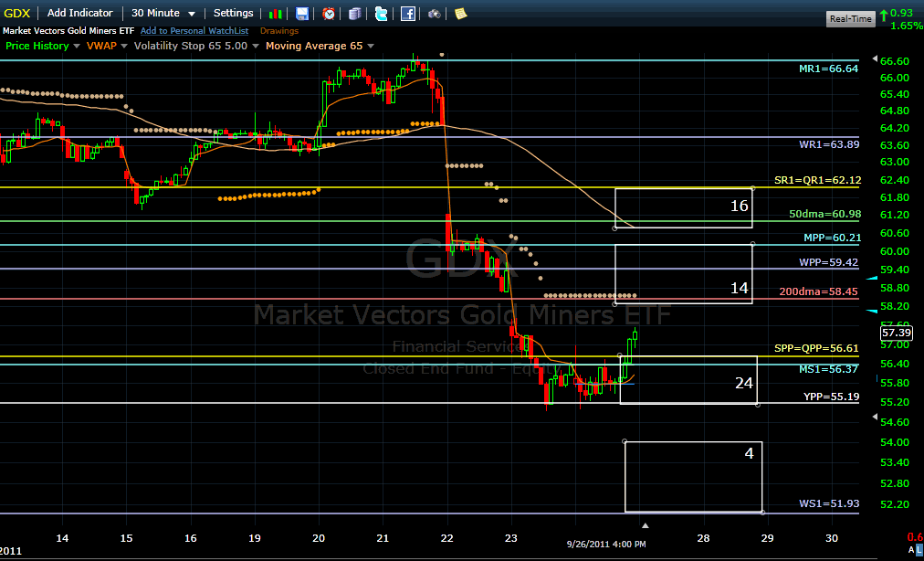Click the VWAP indicator label
Image resolution: width=924 pixels, height=561 pixels.
click(101, 46)
